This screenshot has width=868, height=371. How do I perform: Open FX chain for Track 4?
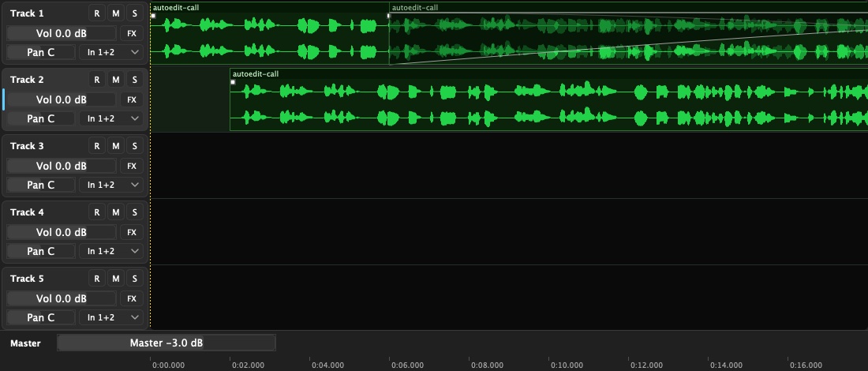click(132, 233)
